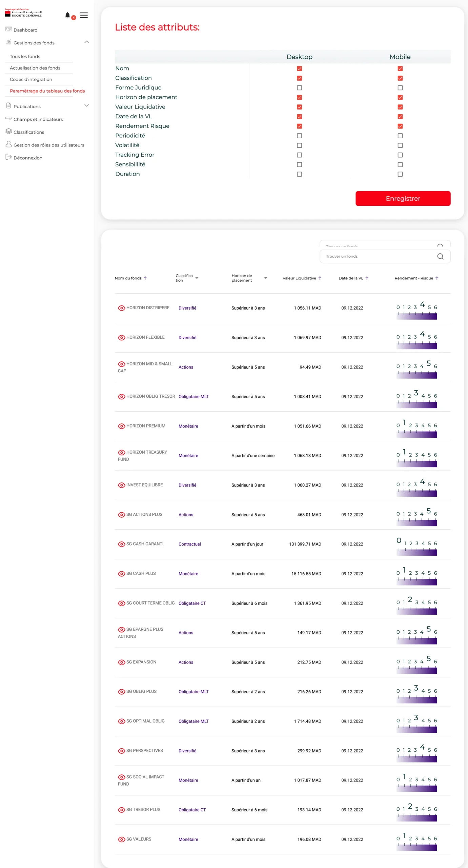Click the Publications document icon
468x868 pixels.
point(9,106)
